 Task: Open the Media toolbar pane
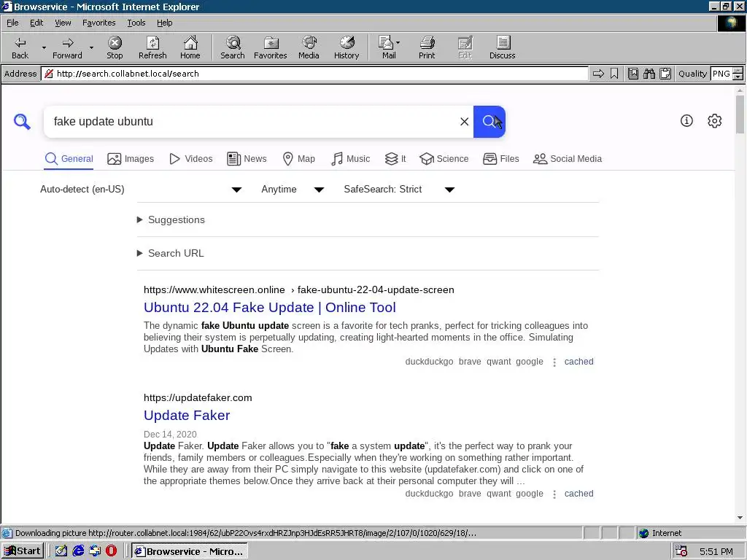(x=309, y=47)
